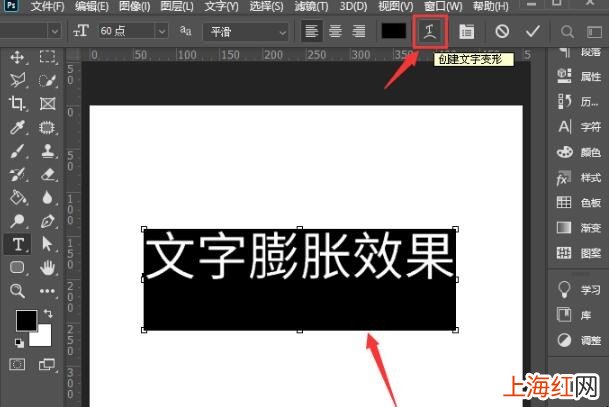Select the Clone Stamp tool
The height and width of the screenshot is (407, 609).
coord(48,151)
